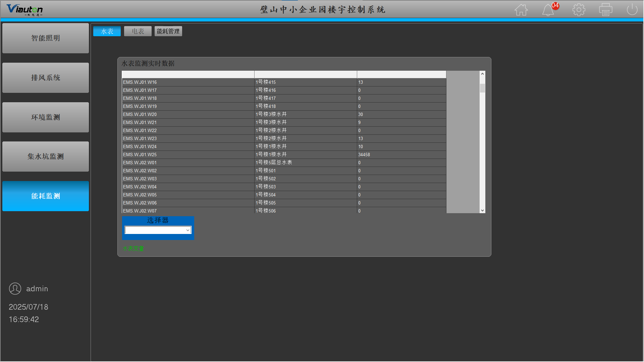This screenshot has height=362, width=644.
Task: Click the Viauton logo
Action: pos(25,9)
